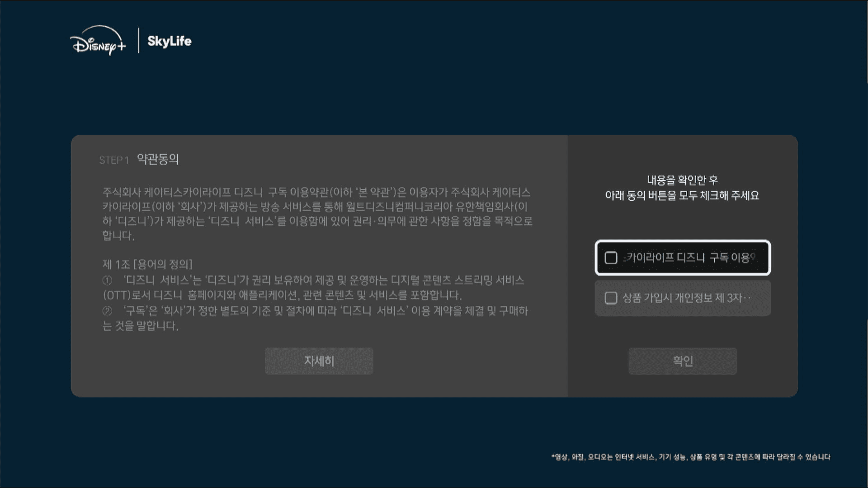Click the focused white-bordered agreement item

click(x=683, y=258)
